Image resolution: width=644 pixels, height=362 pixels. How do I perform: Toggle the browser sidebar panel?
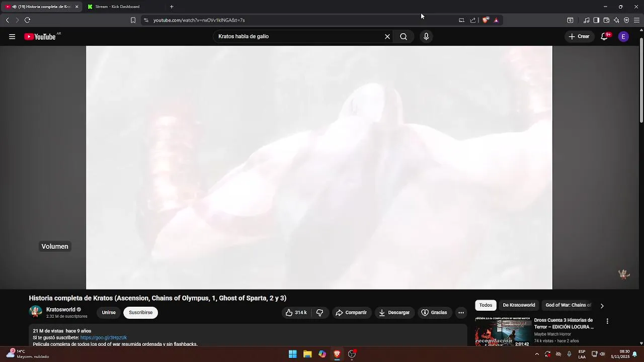tap(596, 20)
